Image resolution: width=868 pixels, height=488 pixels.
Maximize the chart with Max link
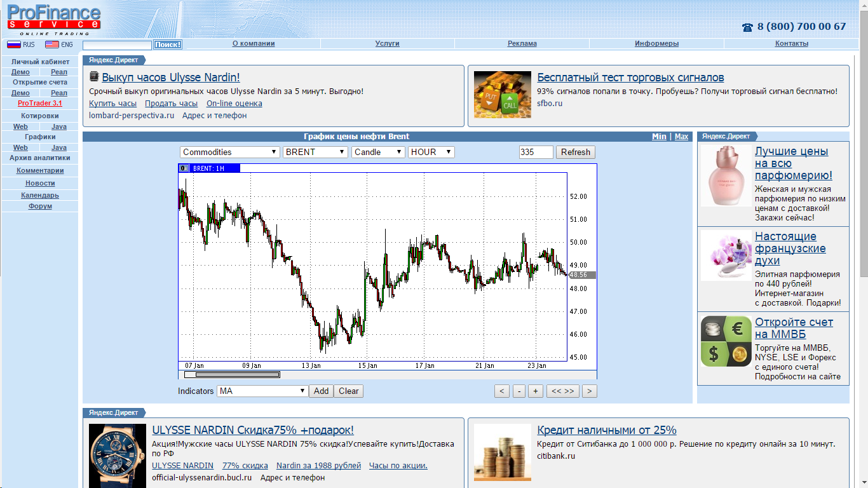pos(681,137)
